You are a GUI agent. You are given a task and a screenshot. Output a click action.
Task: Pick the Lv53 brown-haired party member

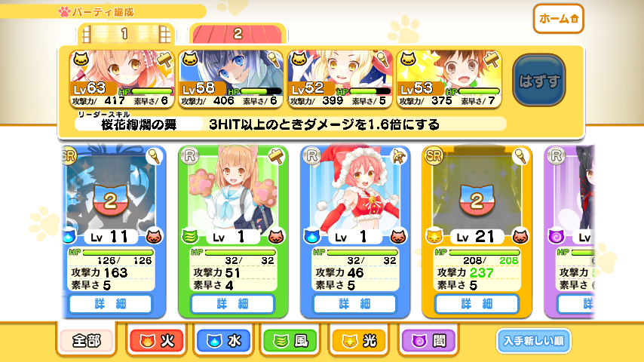click(x=449, y=79)
